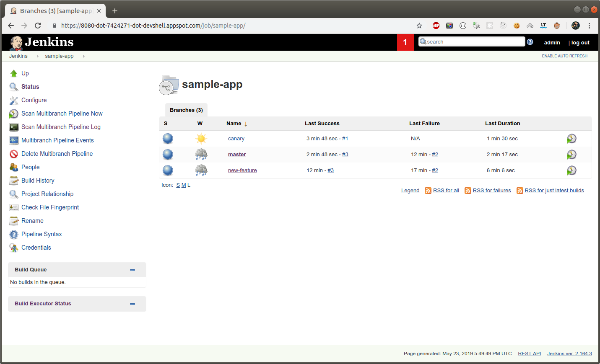Sort by Last Failure column header
The image size is (600, 364).
pos(424,124)
